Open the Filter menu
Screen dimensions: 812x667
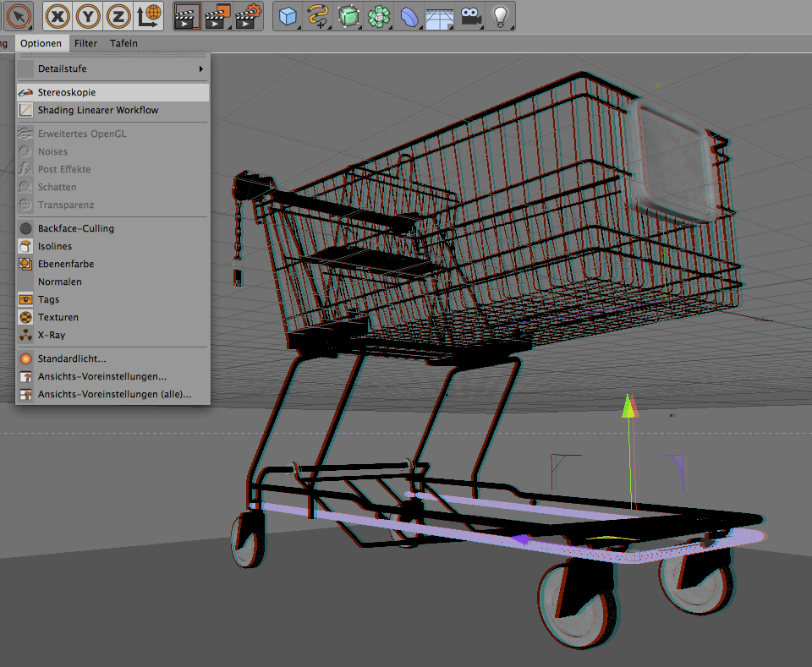85,43
